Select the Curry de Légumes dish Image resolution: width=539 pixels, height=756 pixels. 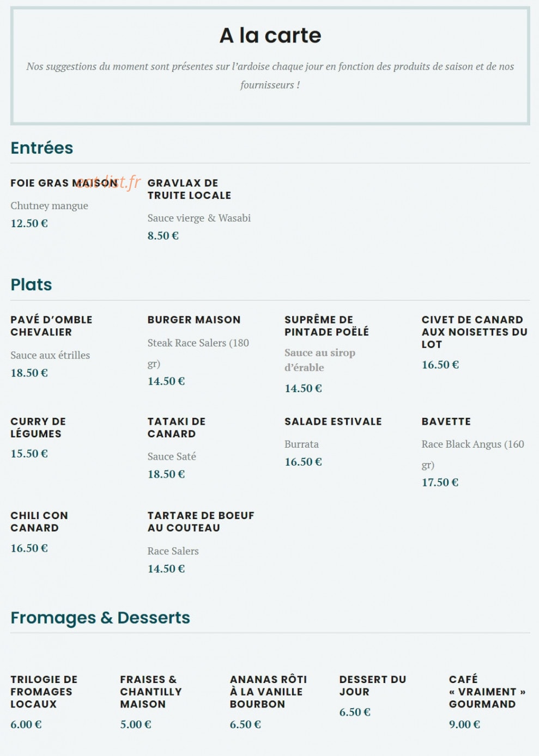click(x=38, y=428)
